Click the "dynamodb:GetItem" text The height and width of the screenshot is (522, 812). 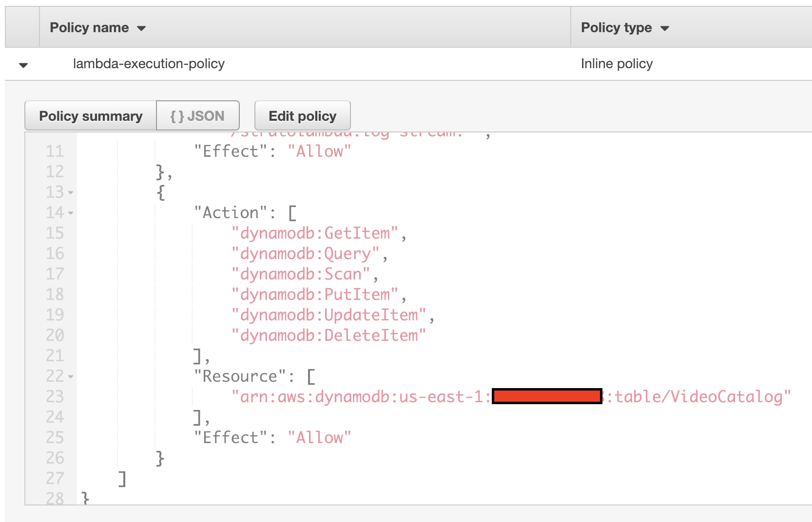315,233
